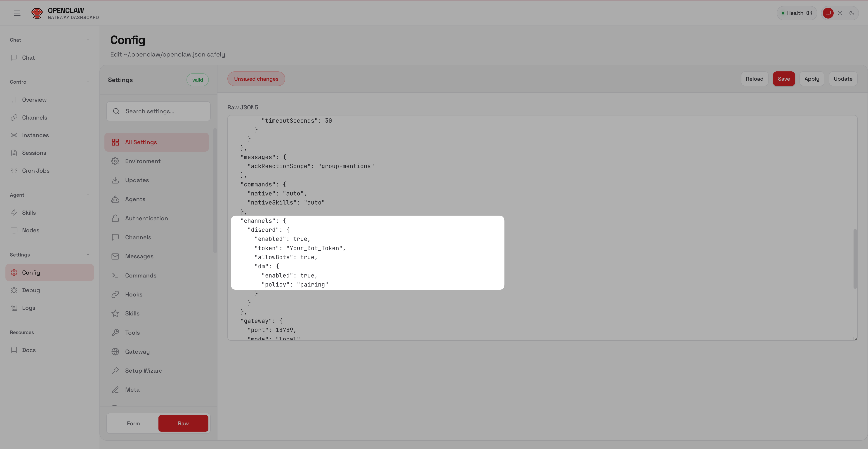Viewport: 868px width, 449px height.
Task: Open the Instances page
Action: (35, 135)
